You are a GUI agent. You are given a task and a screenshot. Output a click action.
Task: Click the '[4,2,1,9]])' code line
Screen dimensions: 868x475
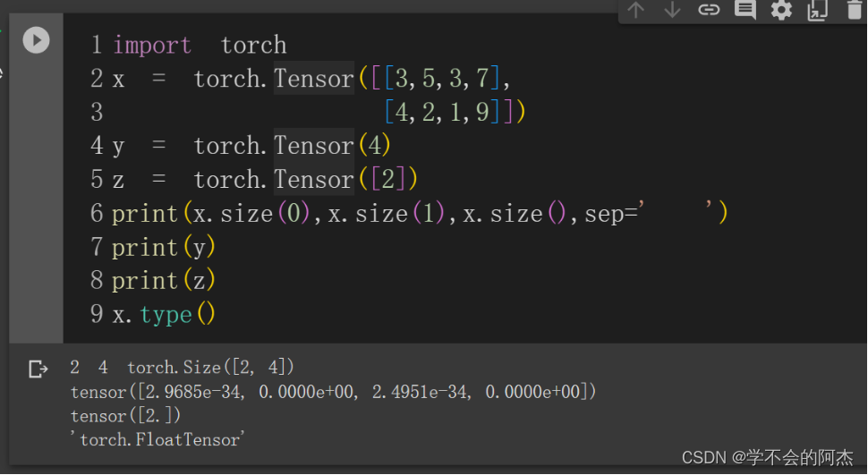[x=455, y=112]
